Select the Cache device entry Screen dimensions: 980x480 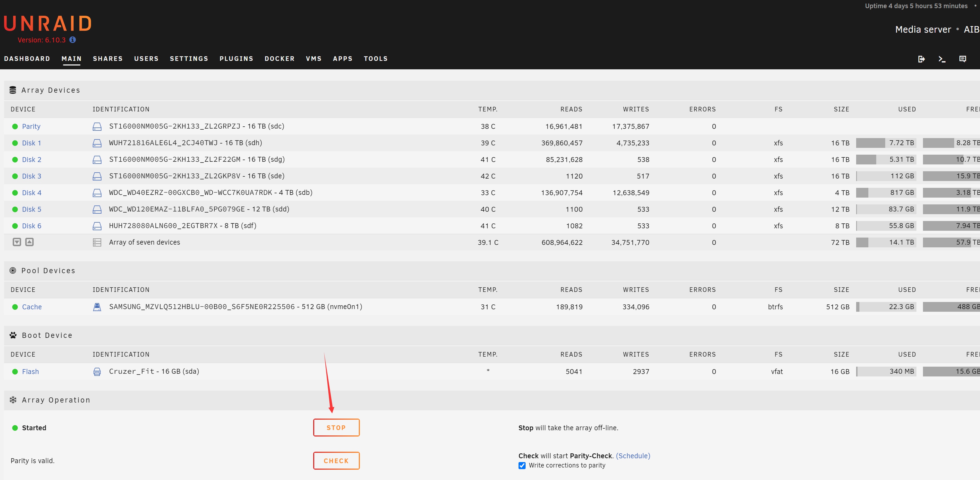pyautogui.click(x=32, y=307)
